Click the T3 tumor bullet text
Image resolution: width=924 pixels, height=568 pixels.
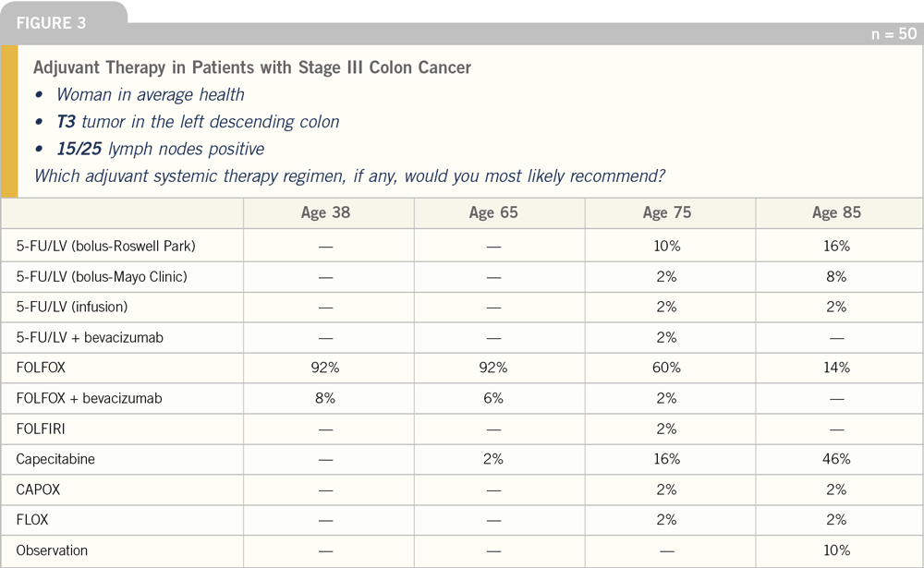pyautogui.click(x=198, y=121)
